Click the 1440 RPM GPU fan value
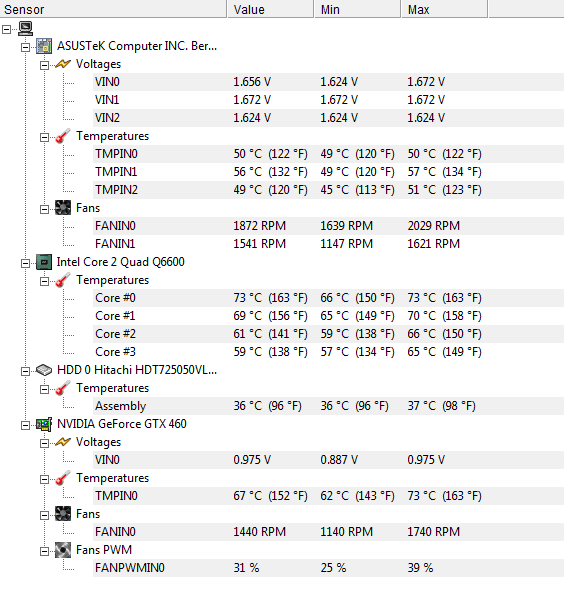Screen dimensions: 564x606 tap(259, 532)
